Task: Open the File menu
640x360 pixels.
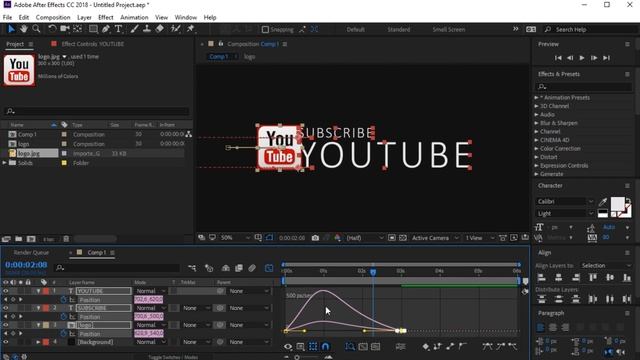Action: point(7,18)
